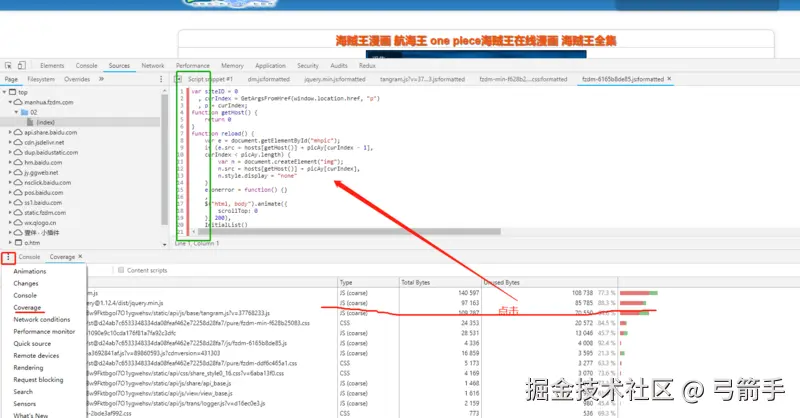Click the cloud icon for manhua.fzdm.com
800x418 pixels.
pyautogui.click(x=18, y=102)
